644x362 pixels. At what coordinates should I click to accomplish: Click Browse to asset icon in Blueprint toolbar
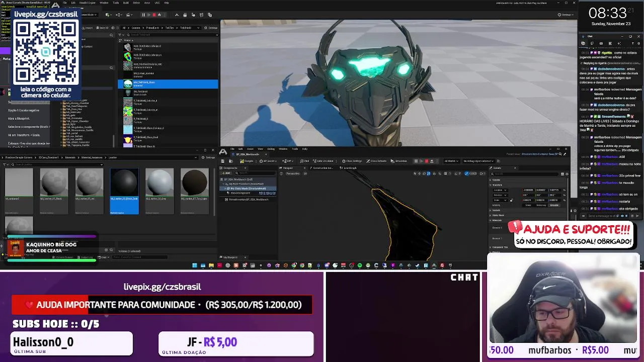click(230, 161)
